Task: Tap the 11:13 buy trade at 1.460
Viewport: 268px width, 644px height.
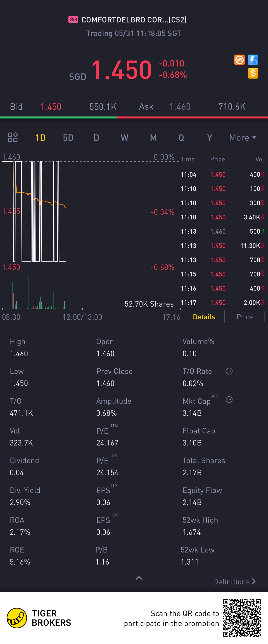Action: click(x=222, y=231)
